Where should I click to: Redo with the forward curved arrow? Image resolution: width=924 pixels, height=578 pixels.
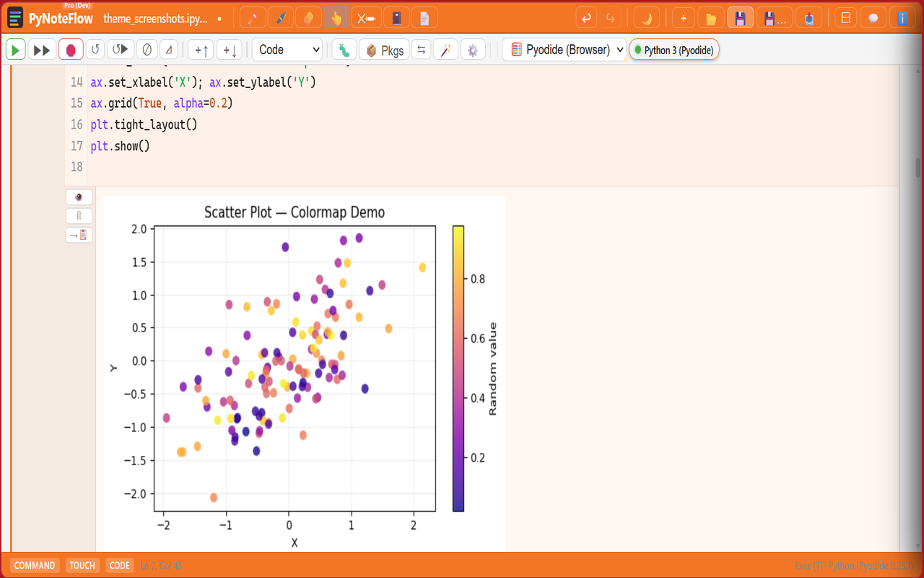(610, 18)
